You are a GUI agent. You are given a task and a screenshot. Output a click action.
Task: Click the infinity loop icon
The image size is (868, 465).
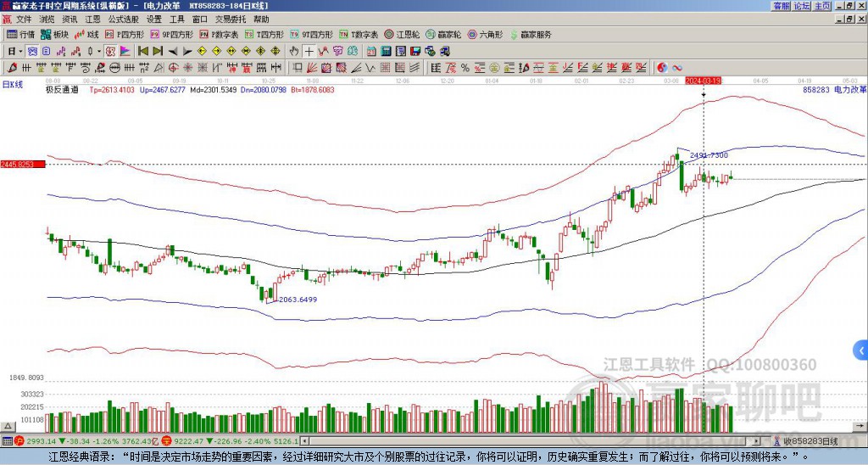[677, 68]
